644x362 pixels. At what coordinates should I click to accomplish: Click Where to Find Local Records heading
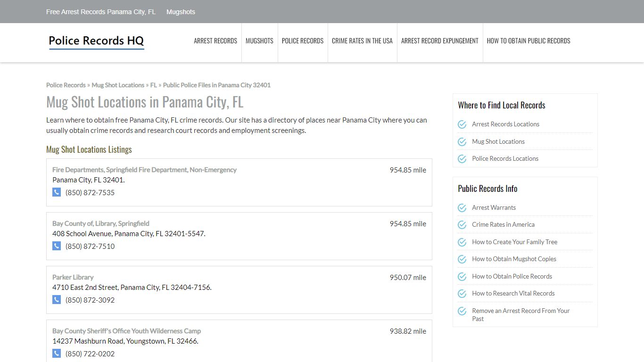click(502, 105)
